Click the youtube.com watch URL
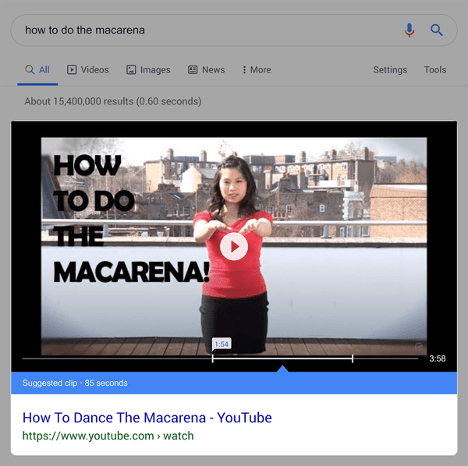468x466 pixels. coord(108,436)
